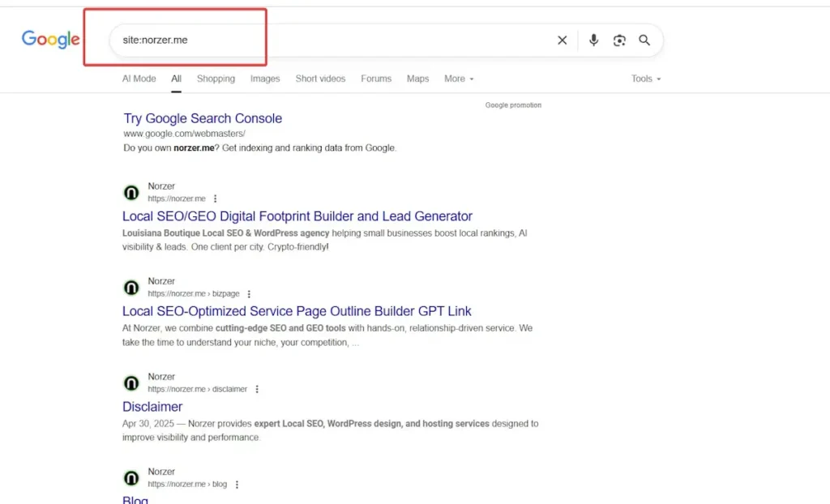The image size is (830, 504).
Task: Open the Tools dropdown
Action: (x=646, y=79)
